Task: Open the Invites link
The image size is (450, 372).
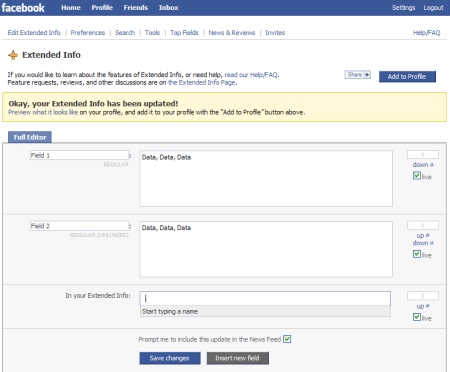Action: [275, 33]
